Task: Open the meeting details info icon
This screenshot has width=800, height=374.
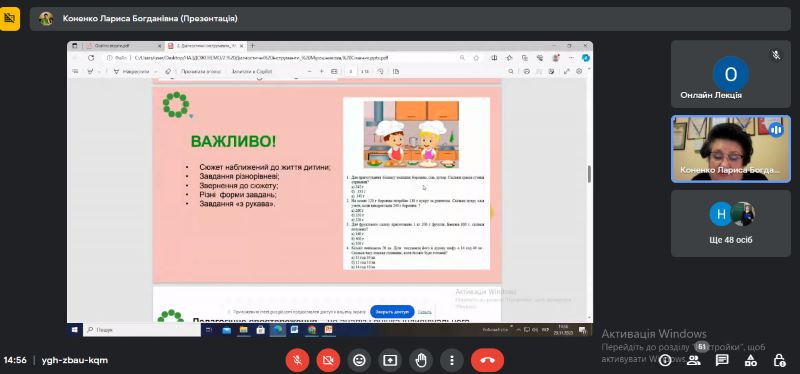Action: 665,361
